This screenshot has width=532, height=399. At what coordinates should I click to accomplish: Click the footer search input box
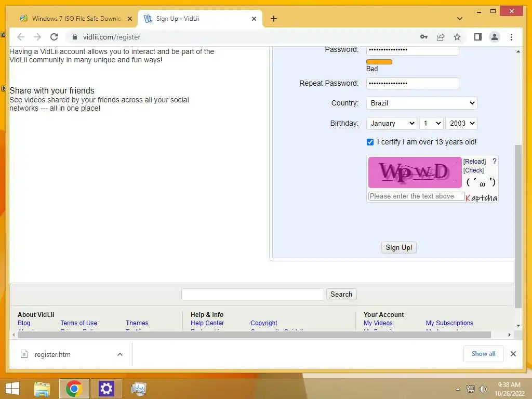(x=252, y=294)
